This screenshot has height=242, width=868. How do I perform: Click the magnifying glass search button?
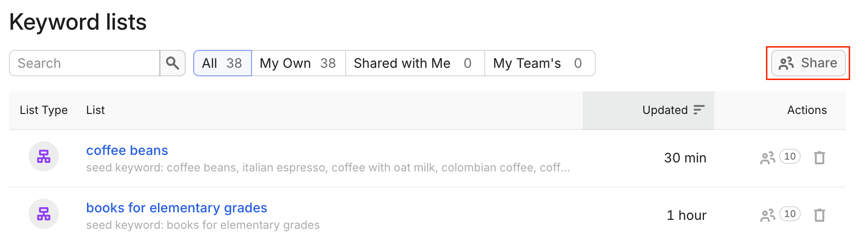click(x=173, y=63)
